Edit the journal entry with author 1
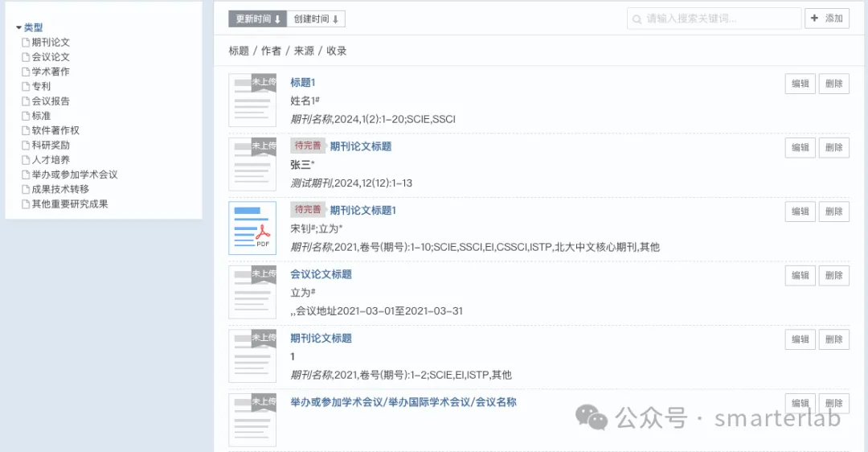 pyautogui.click(x=800, y=339)
